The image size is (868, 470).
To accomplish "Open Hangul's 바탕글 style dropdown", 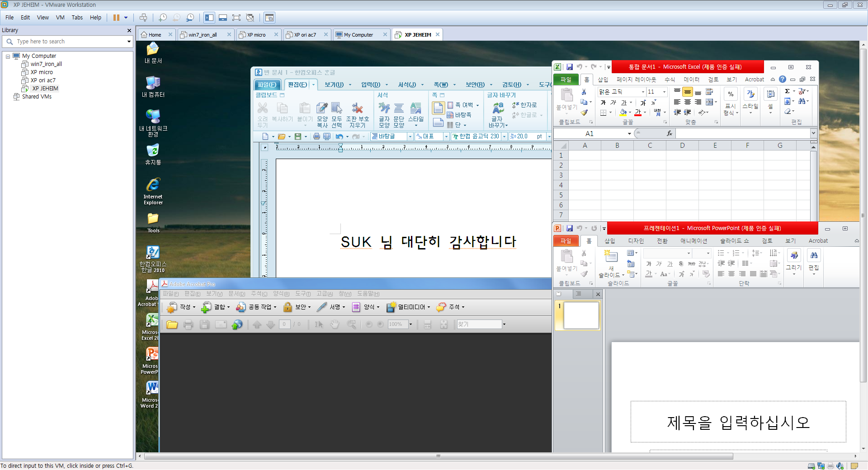I will (410, 136).
